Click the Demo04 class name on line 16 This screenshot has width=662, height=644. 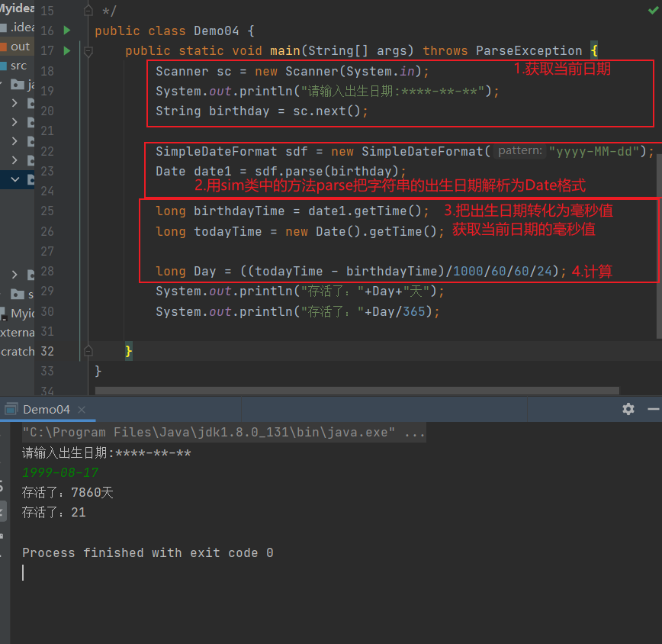pyautogui.click(x=216, y=31)
